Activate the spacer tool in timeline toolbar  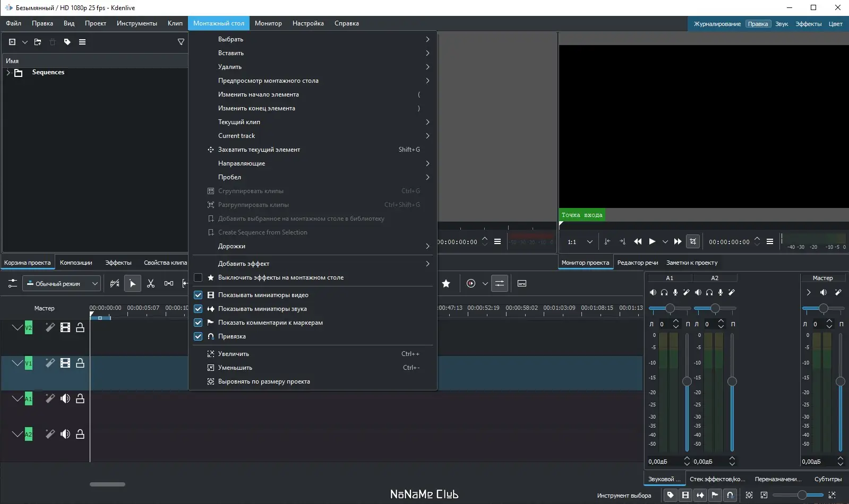(169, 284)
